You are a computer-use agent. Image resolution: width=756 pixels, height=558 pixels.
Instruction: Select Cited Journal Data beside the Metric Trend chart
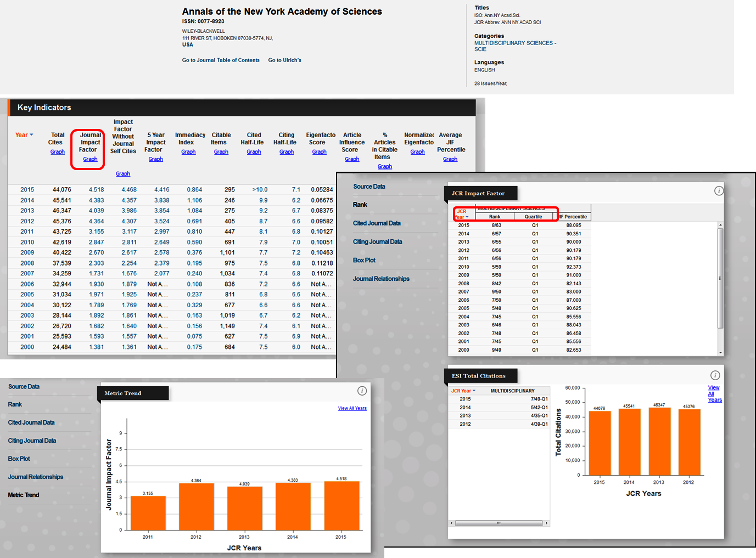coord(31,422)
